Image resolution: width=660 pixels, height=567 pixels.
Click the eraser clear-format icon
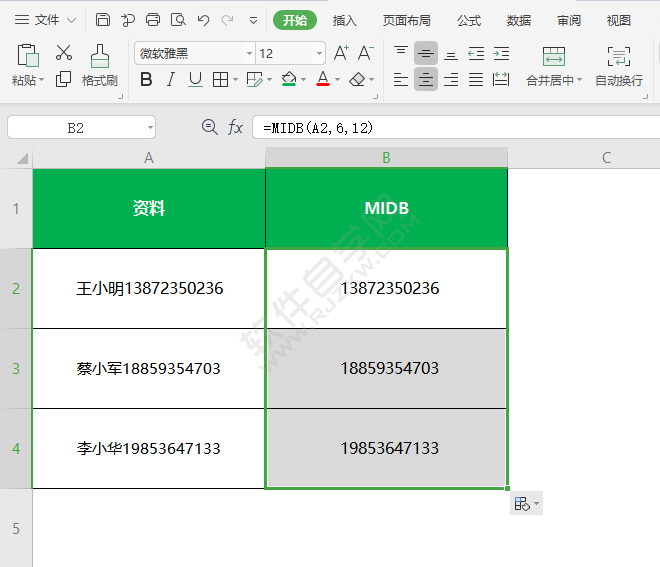click(357, 79)
